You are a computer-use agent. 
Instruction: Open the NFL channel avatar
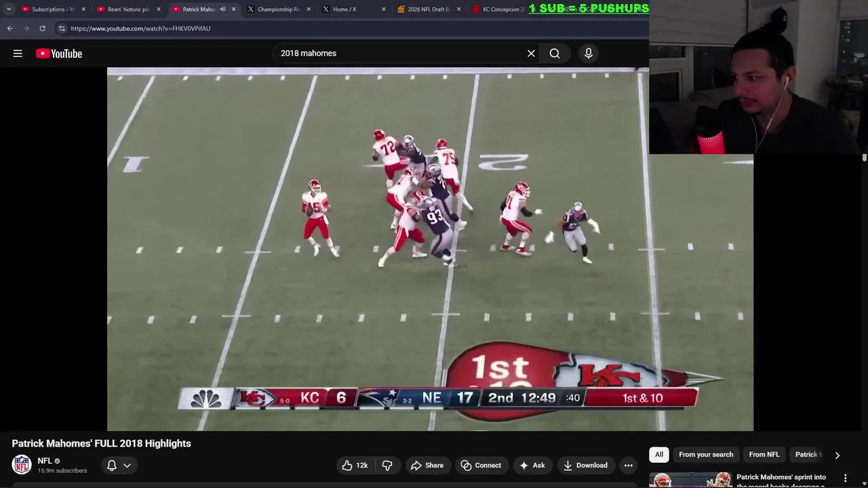coord(22,465)
